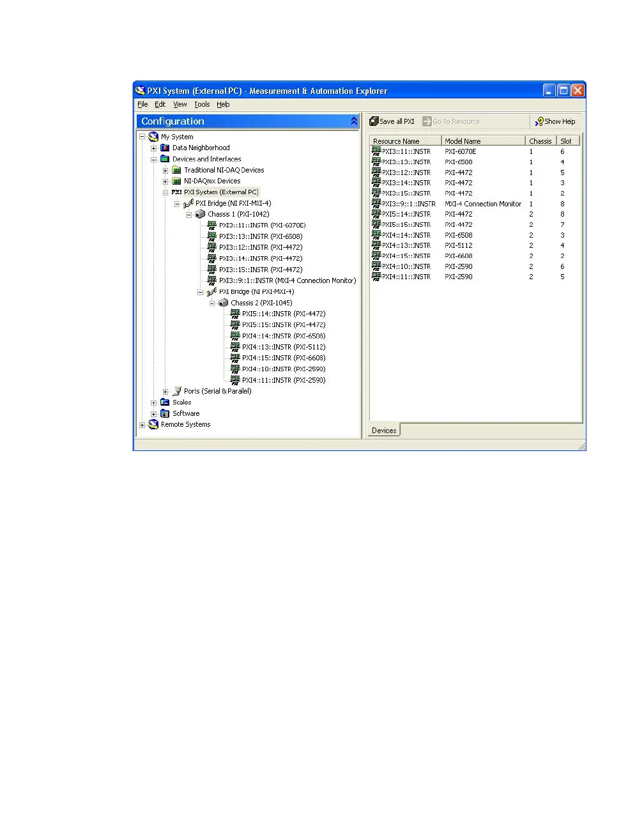
Task: Sort by Resource Name column header
Action: coord(405,141)
